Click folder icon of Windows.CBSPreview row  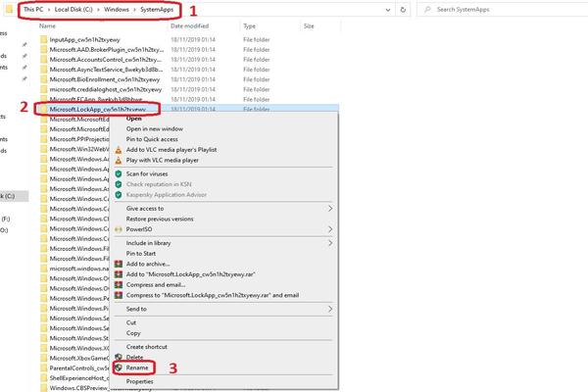pos(44,387)
